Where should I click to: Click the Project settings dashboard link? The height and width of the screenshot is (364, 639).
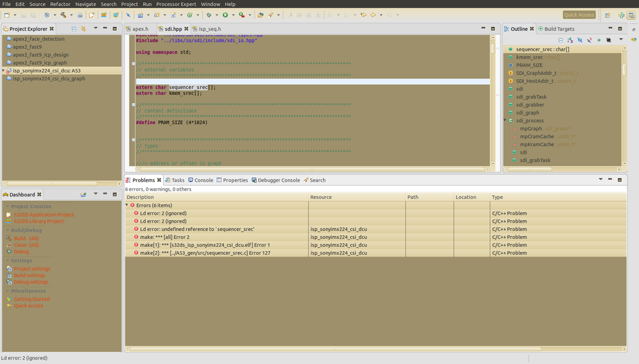32,269
